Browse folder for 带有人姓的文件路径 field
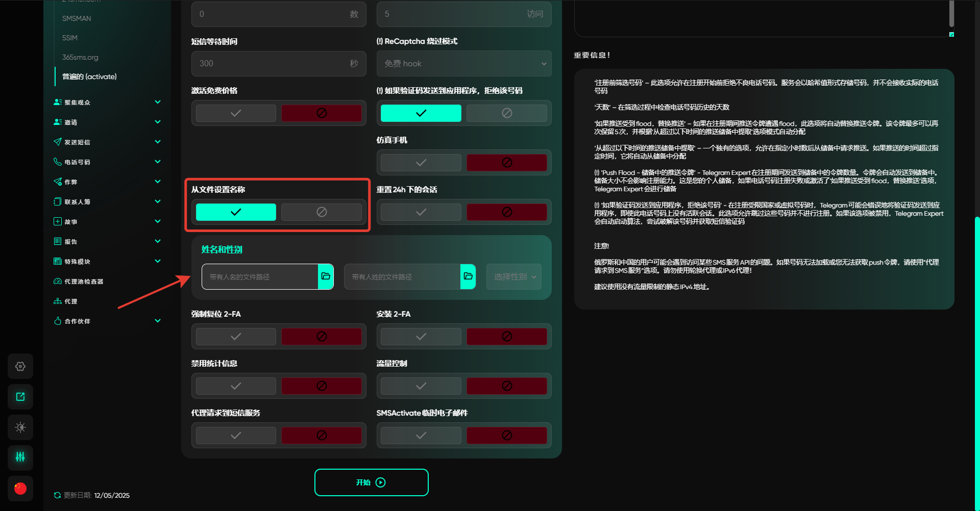980x511 pixels. [468, 276]
